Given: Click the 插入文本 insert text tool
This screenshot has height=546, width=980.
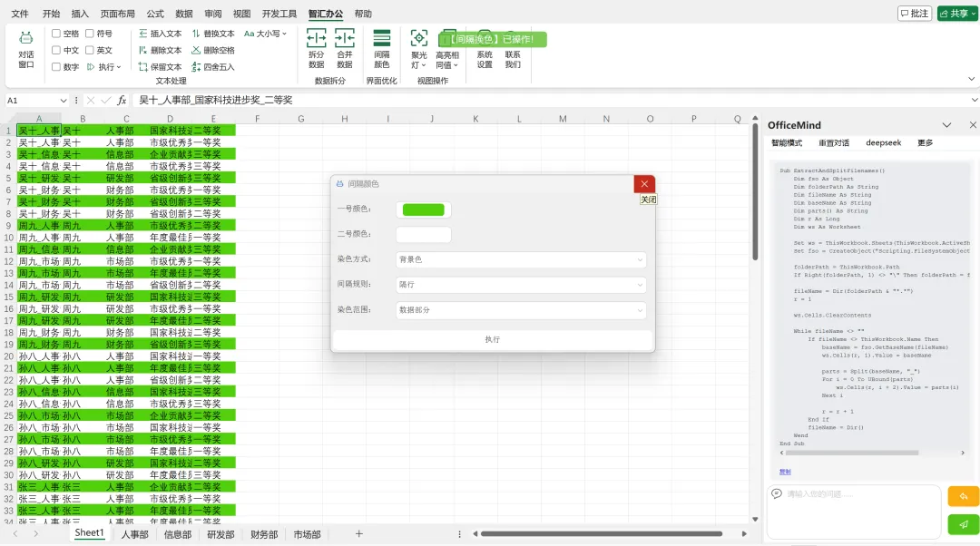Looking at the screenshot, I should pyautogui.click(x=160, y=34).
